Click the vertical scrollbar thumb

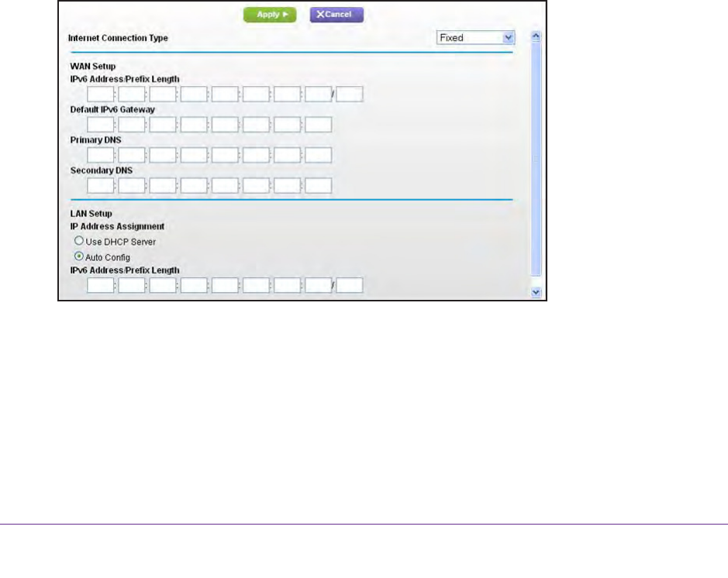pyautogui.click(x=536, y=159)
